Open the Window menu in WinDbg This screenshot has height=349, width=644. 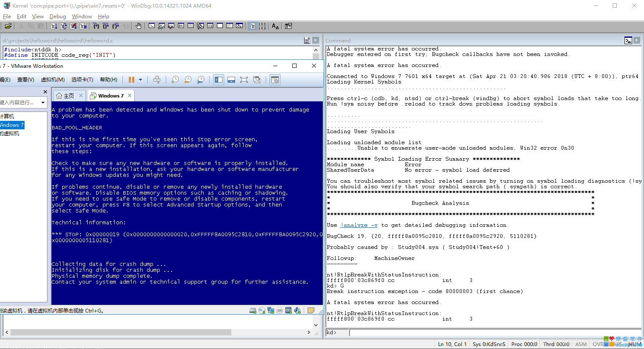pos(82,17)
